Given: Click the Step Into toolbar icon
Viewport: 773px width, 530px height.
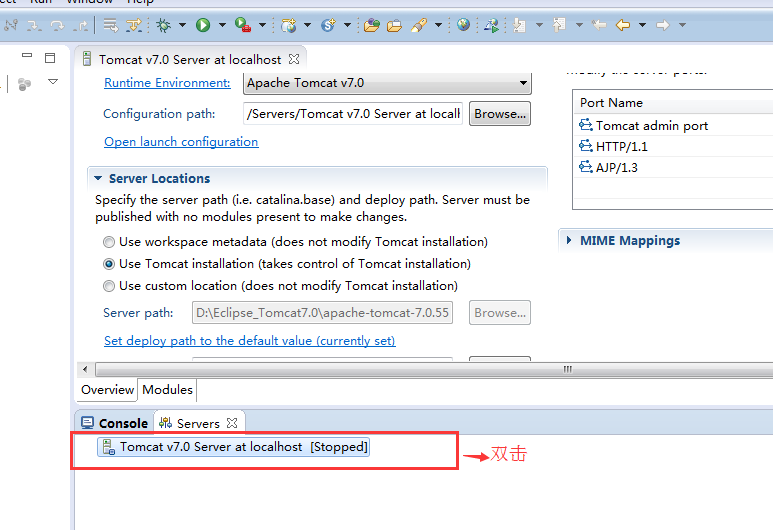Looking at the screenshot, I should coord(34,26).
